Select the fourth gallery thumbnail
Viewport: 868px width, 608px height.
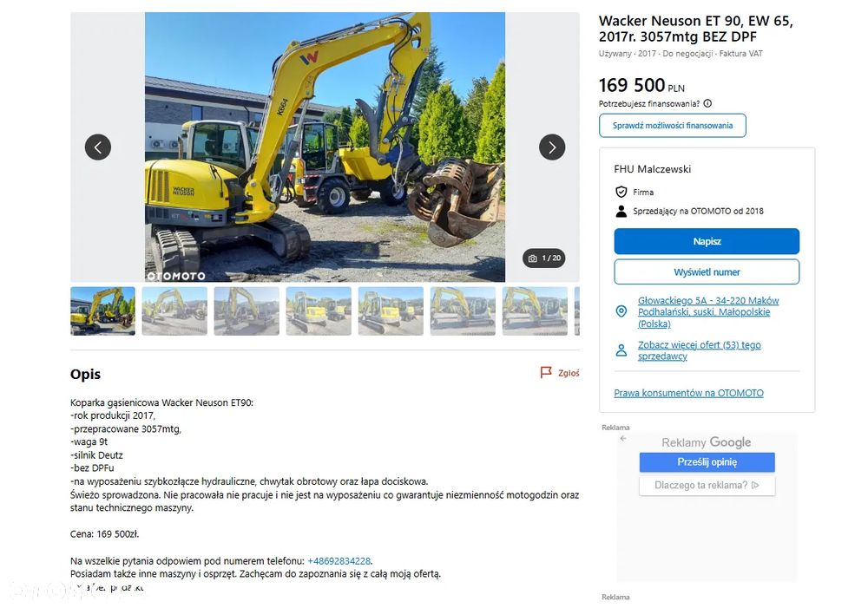tap(319, 311)
